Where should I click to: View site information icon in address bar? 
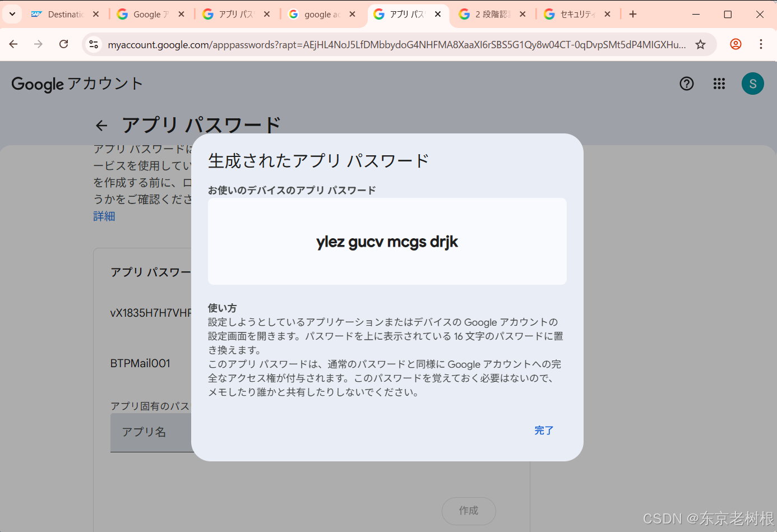click(x=94, y=44)
